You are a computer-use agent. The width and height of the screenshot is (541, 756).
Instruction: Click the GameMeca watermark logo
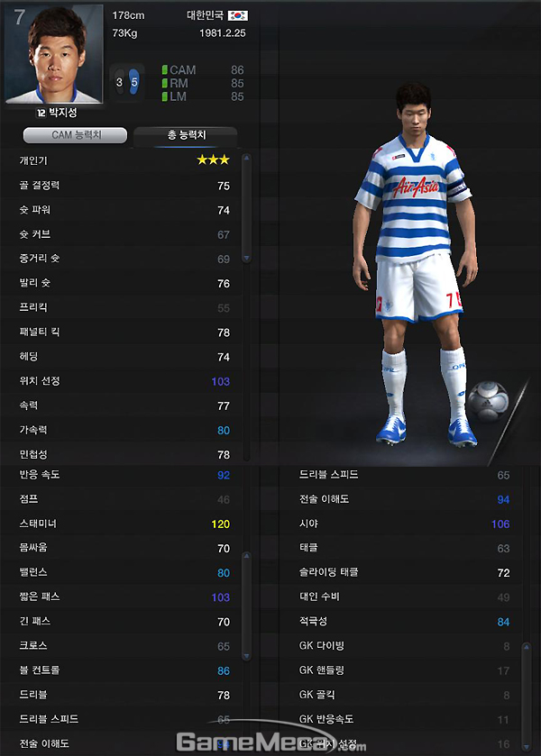pyautogui.click(x=271, y=742)
